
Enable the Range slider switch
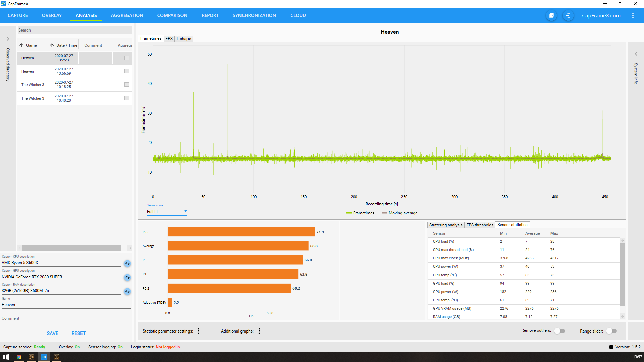(x=611, y=331)
